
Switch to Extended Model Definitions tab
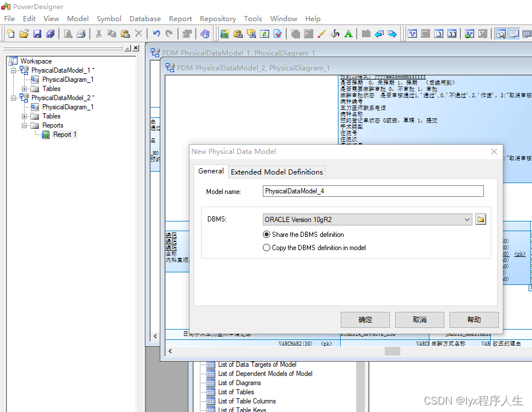(277, 172)
